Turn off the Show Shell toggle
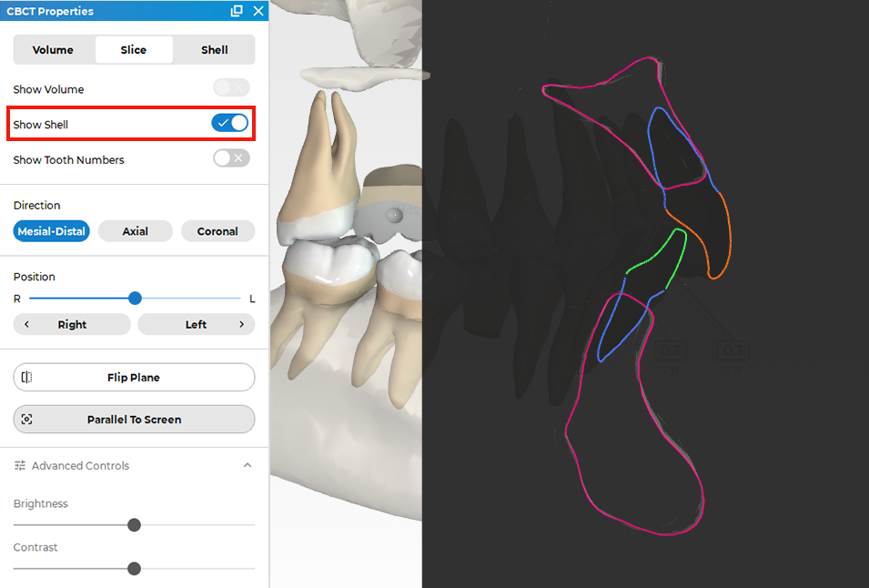The height and width of the screenshot is (588, 869). [x=230, y=123]
